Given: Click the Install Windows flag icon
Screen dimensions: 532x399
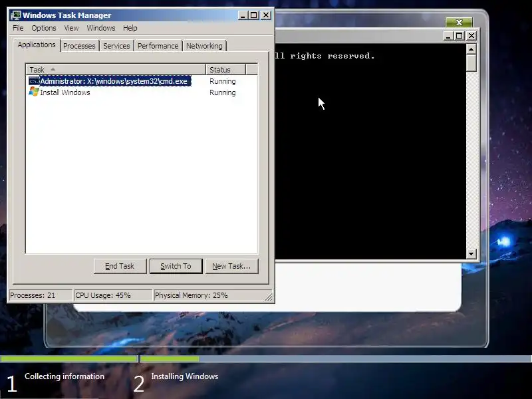Looking at the screenshot, I should 34,92.
